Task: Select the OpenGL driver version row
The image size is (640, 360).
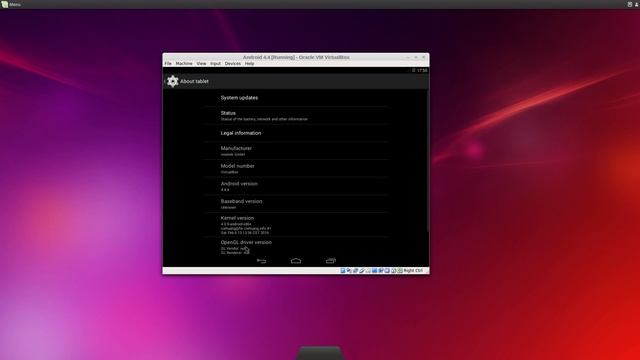Action: tap(296, 247)
